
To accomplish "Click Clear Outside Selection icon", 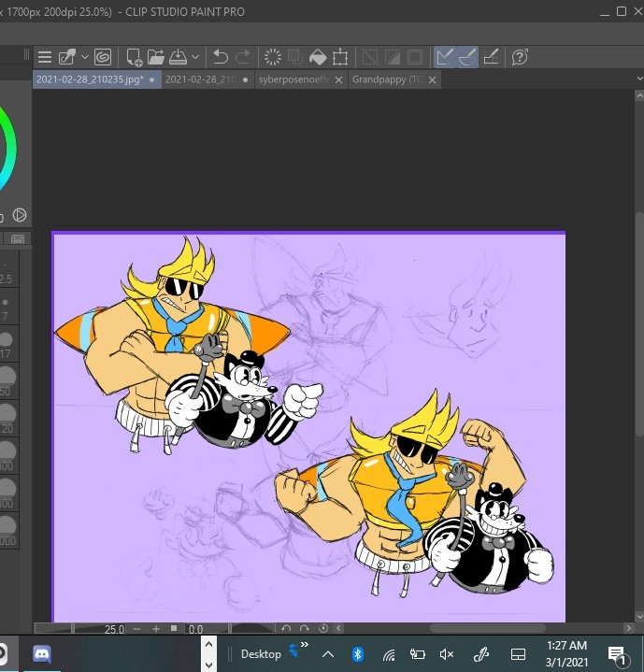I will click(x=295, y=57).
